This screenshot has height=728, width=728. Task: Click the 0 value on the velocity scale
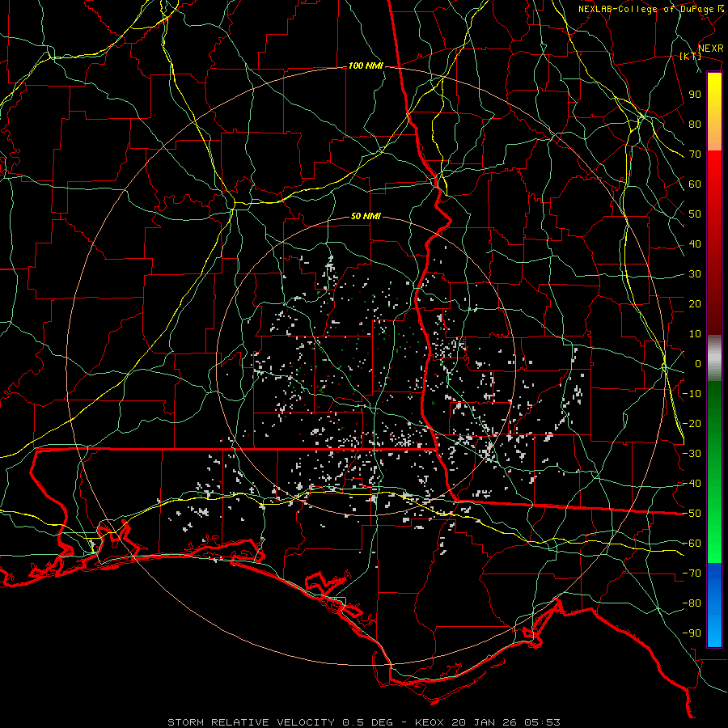tap(698, 363)
